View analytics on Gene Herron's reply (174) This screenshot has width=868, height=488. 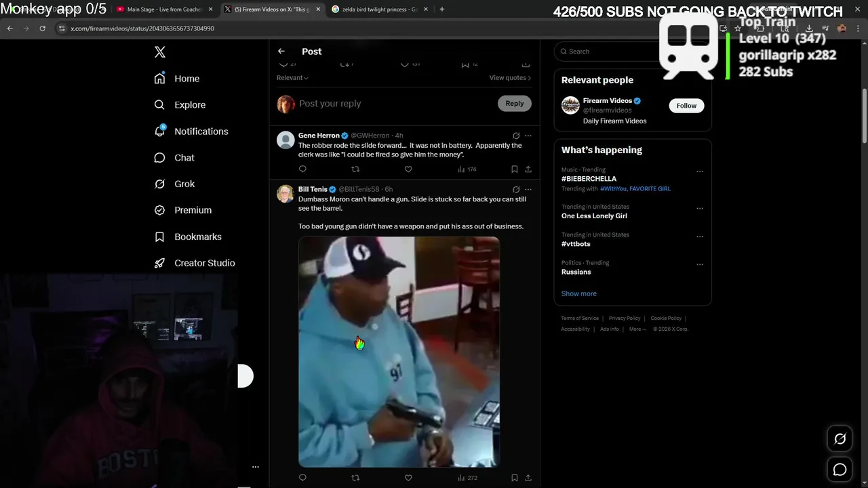tap(467, 169)
